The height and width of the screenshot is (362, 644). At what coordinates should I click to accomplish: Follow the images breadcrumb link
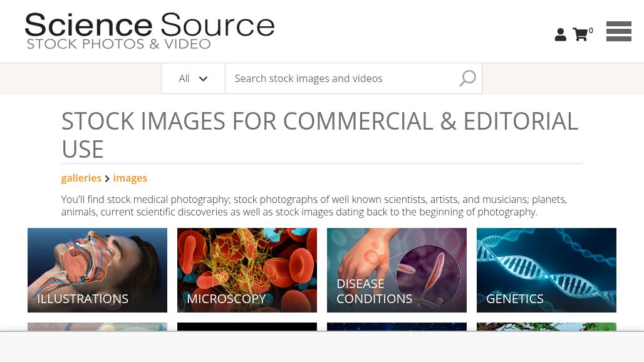pyautogui.click(x=130, y=178)
